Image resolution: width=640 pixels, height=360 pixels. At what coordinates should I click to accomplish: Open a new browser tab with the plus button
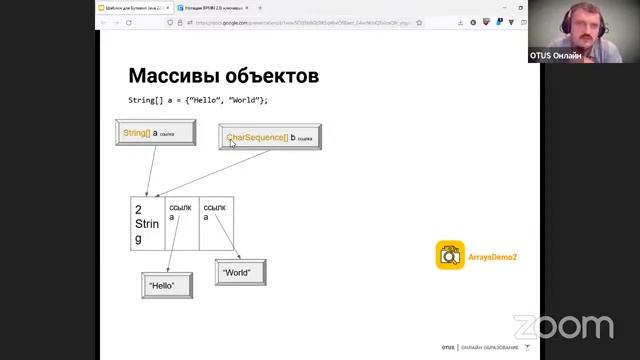point(260,8)
